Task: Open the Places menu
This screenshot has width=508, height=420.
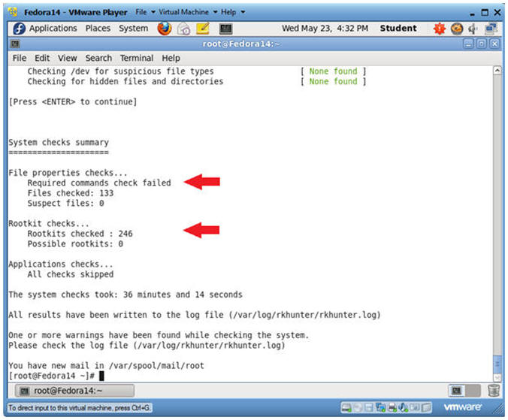Action: (98, 29)
